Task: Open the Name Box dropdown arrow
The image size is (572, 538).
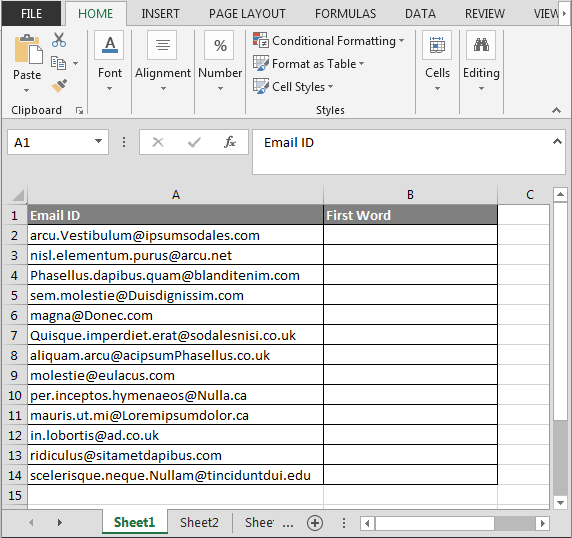Action: [x=98, y=142]
